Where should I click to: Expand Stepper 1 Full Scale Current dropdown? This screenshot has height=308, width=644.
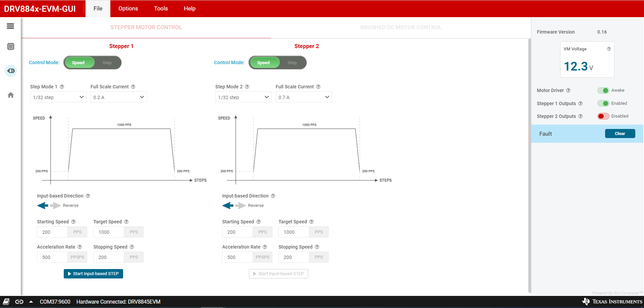pyautogui.click(x=118, y=97)
